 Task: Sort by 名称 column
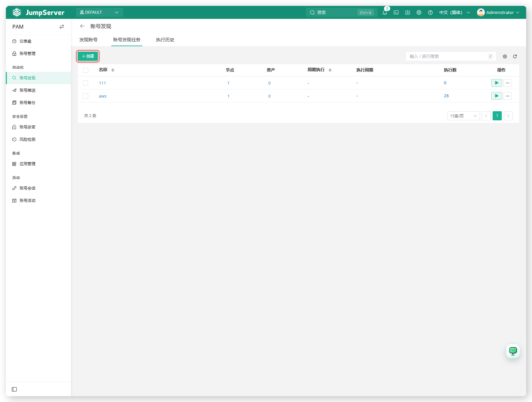[113, 70]
